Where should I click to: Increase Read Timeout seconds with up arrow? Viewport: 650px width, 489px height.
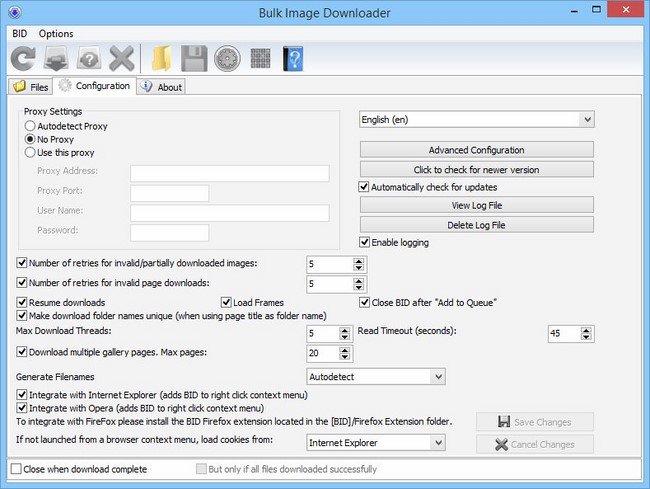(x=586, y=330)
